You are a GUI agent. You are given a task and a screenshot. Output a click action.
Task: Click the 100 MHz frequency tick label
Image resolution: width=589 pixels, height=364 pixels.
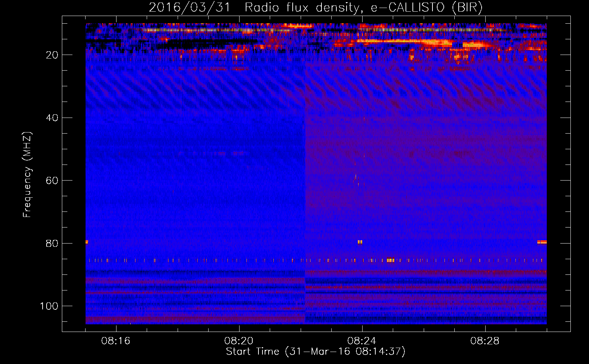point(49,306)
